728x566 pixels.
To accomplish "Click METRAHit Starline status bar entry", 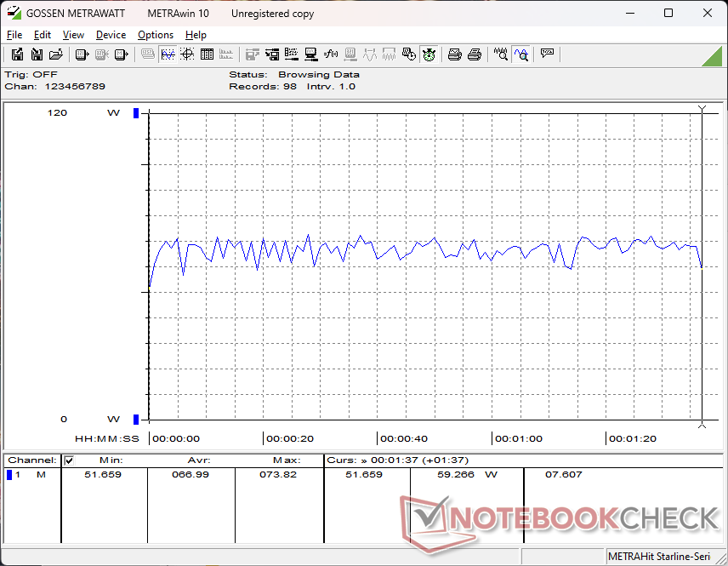I will tap(659, 557).
